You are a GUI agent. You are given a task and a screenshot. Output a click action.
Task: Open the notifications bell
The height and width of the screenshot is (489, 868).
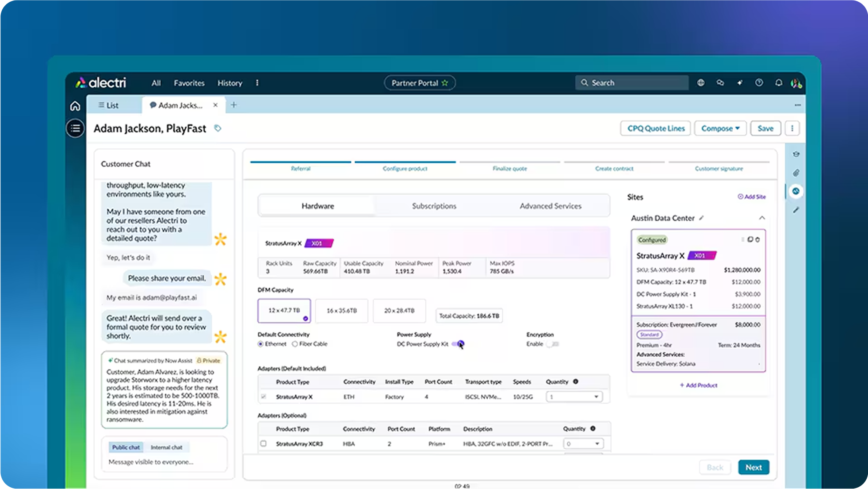coord(779,83)
